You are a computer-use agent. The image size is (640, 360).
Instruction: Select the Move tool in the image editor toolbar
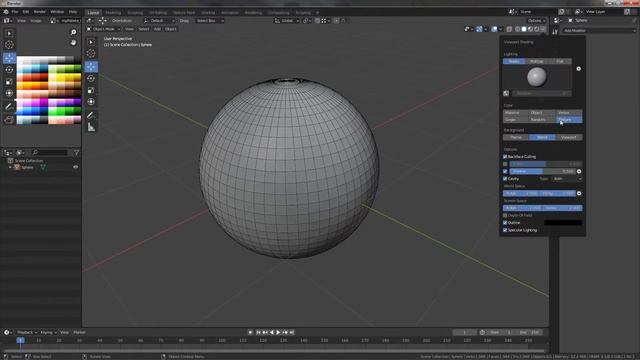tap(9, 58)
